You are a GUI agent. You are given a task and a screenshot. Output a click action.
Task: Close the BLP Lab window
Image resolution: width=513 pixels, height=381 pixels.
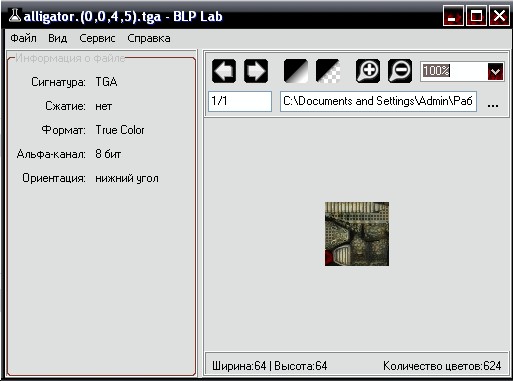(499, 16)
